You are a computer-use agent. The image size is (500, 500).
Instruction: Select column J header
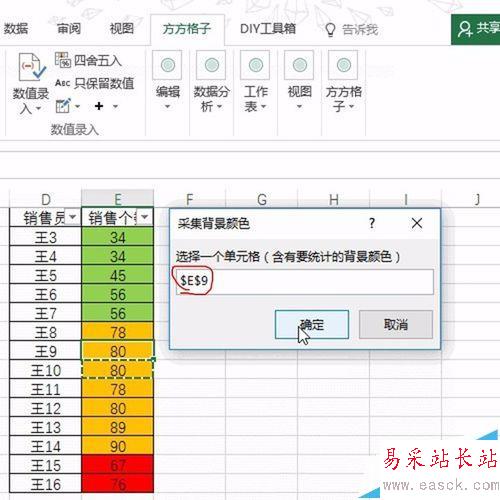tap(477, 199)
